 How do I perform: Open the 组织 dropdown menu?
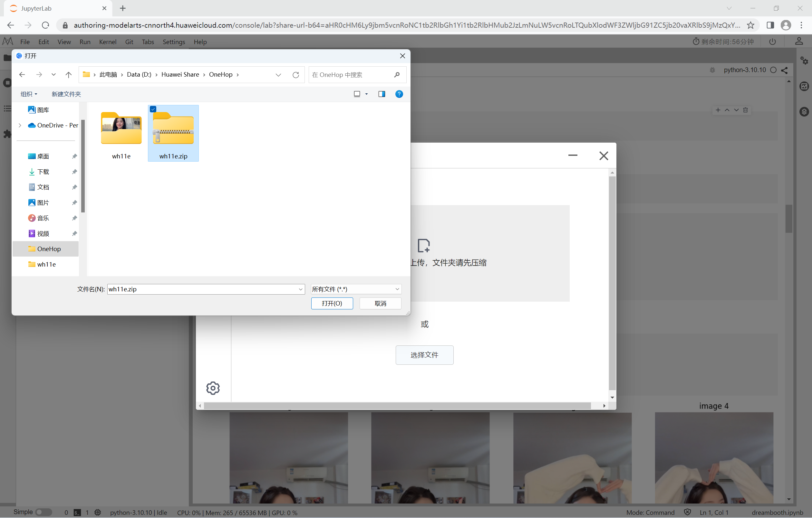point(29,94)
